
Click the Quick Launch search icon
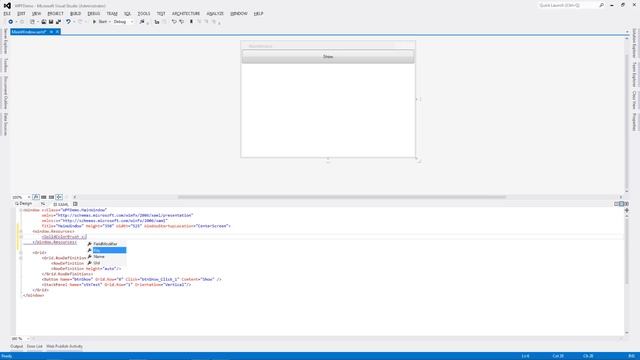click(x=601, y=5)
